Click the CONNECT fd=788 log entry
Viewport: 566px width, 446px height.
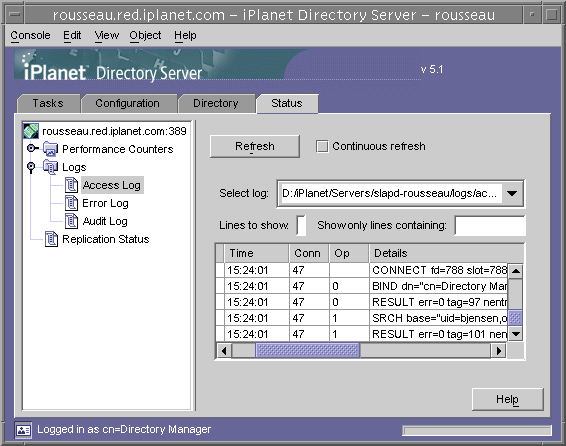click(439, 270)
